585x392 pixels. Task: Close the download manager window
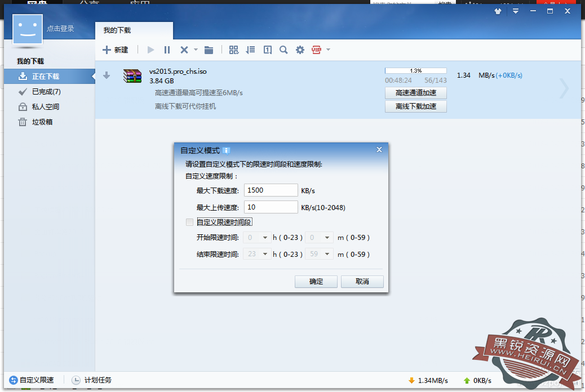click(x=568, y=11)
